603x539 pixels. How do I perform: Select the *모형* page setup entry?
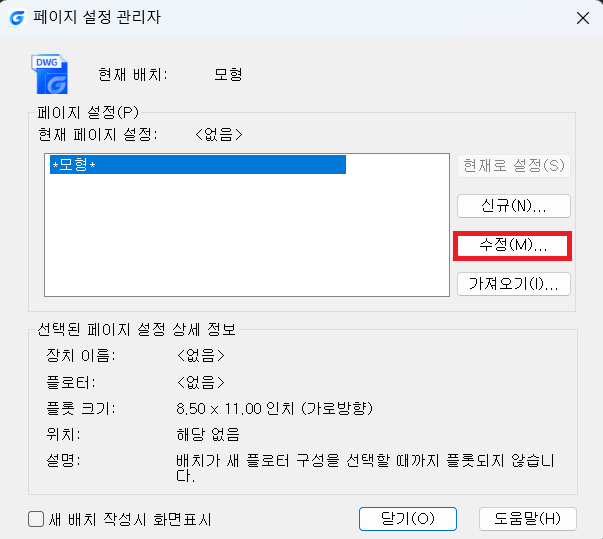click(198, 165)
